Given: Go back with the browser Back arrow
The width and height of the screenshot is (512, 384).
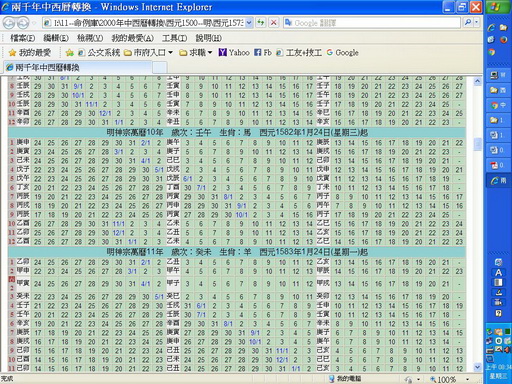Looking at the screenshot, I should coord(9,23).
